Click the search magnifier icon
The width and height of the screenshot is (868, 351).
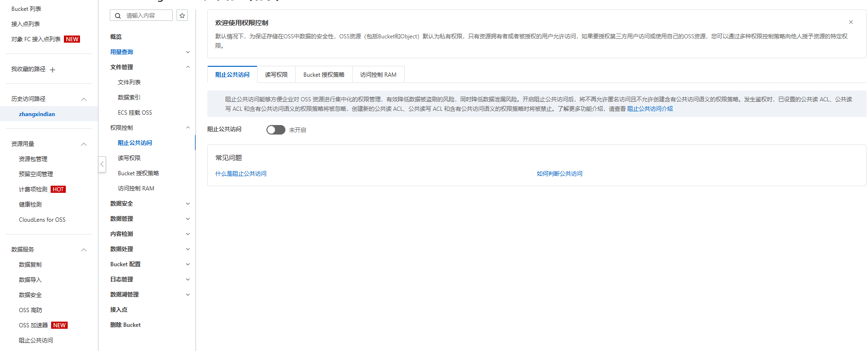[x=118, y=16]
